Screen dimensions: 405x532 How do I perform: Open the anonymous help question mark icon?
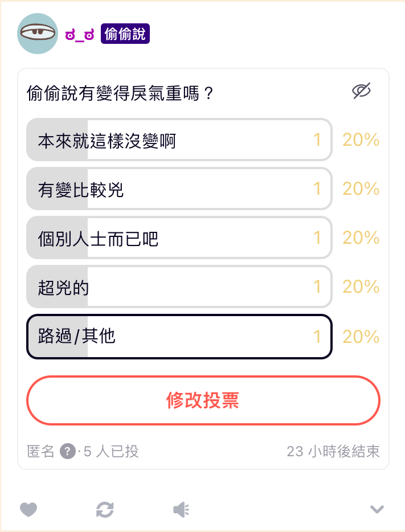[67, 451]
